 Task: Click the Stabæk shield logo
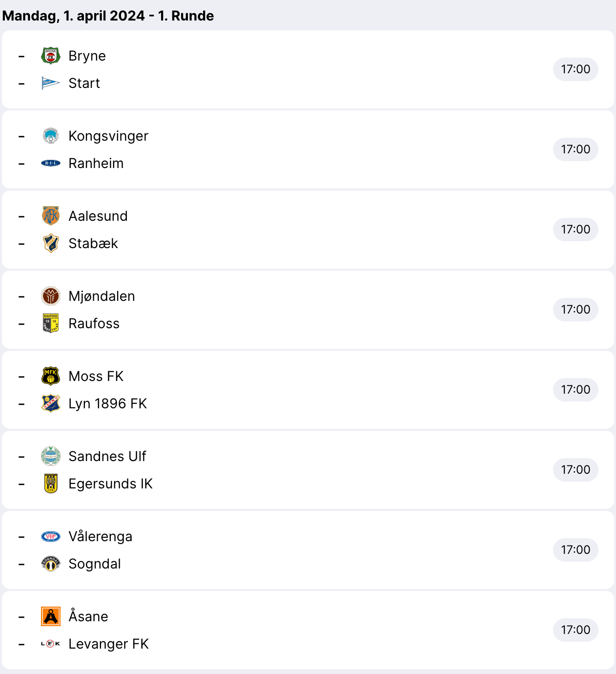point(51,243)
